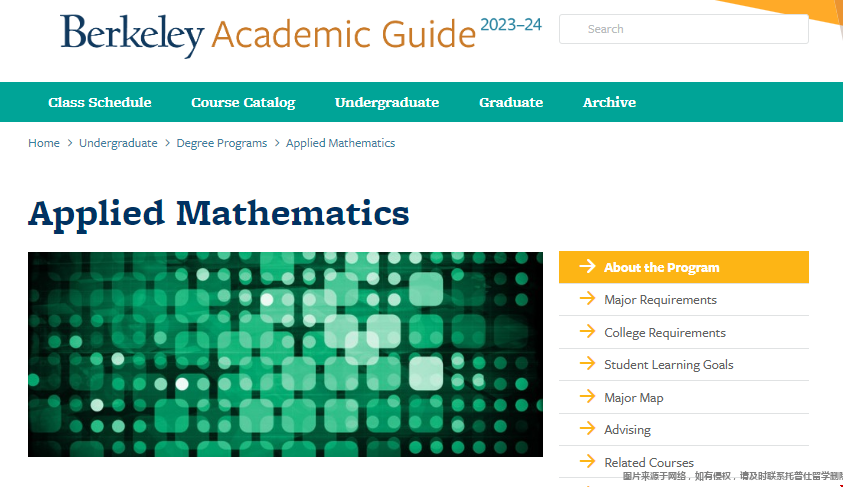This screenshot has width=843, height=487.
Task: Click the Degree Programs breadcrumb link
Action: [x=222, y=143]
